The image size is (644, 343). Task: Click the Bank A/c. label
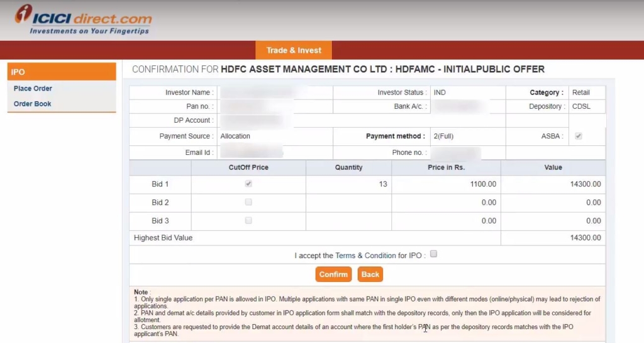tap(410, 106)
